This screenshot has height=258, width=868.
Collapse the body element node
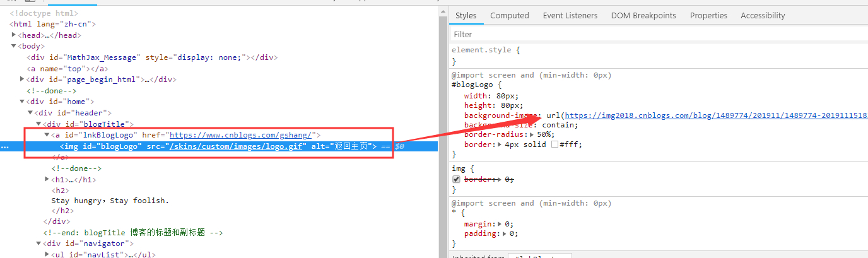point(14,46)
